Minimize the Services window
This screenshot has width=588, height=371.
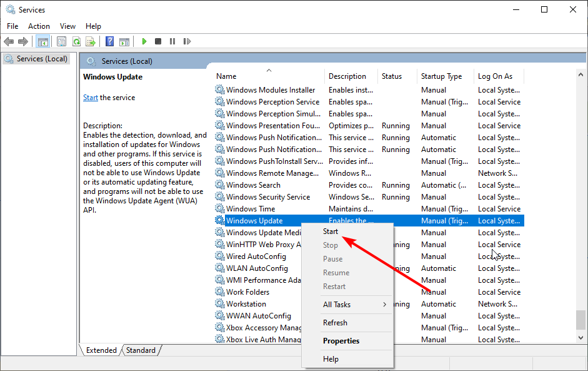pyautogui.click(x=516, y=9)
